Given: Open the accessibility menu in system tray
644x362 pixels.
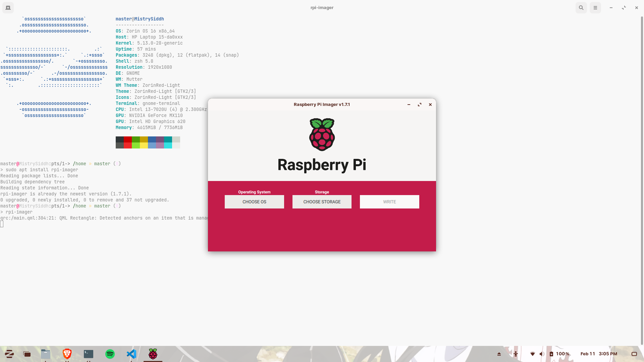Looking at the screenshot, I should tap(516, 354).
